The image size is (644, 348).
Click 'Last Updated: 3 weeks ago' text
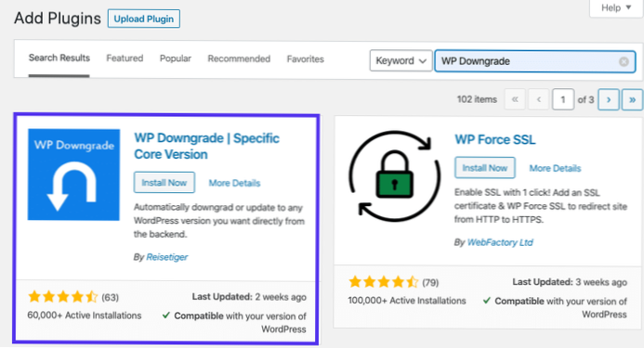(x=570, y=282)
